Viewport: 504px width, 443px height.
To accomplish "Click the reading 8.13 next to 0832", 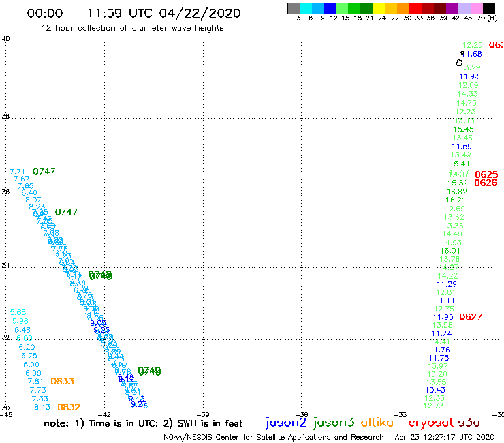I will click(42, 407).
